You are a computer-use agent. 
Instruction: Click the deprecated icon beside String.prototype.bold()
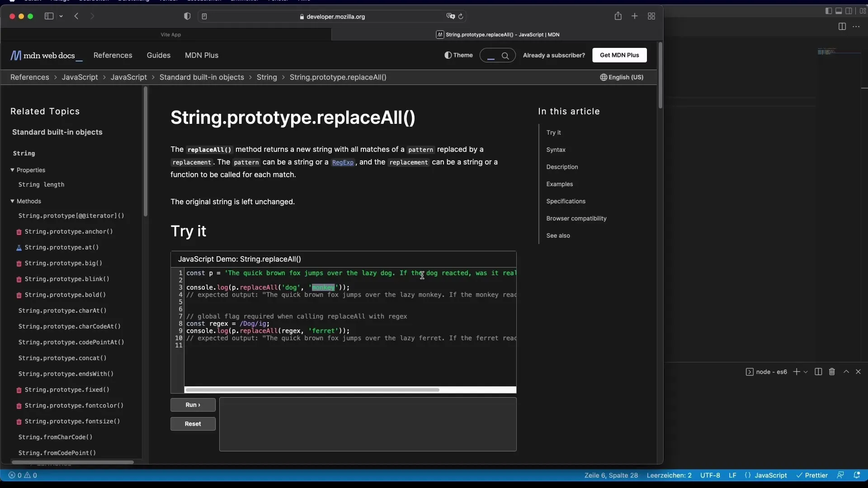[19, 295]
